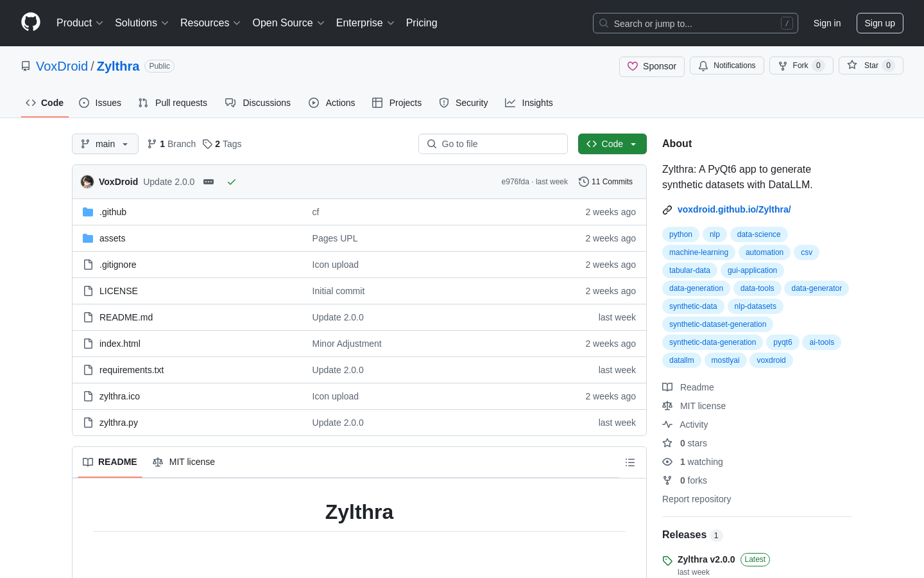
Task: Open the e976fda commit hash
Action: pyautogui.click(x=515, y=182)
